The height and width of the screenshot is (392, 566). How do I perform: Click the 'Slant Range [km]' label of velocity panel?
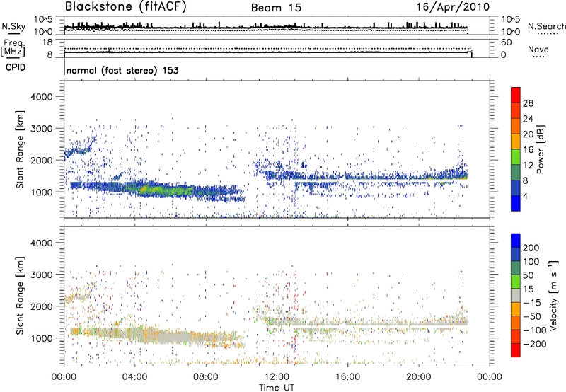click(x=20, y=296)
